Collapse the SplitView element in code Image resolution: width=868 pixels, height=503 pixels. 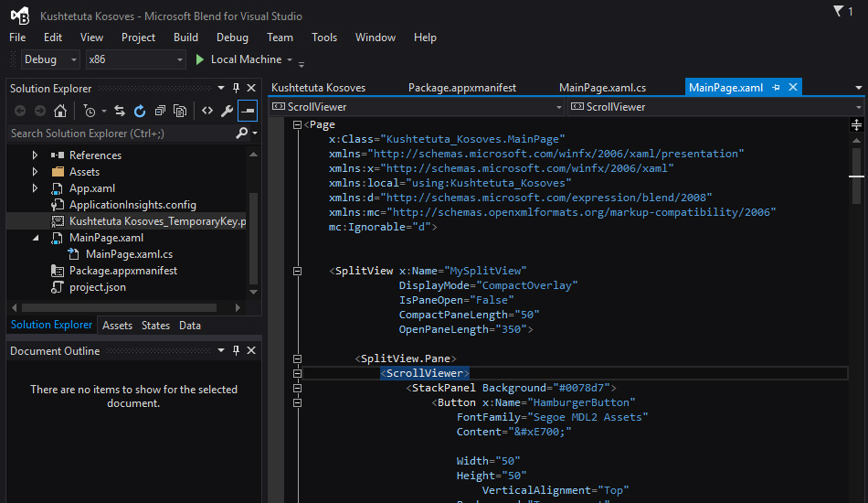[x=297, y=271]
